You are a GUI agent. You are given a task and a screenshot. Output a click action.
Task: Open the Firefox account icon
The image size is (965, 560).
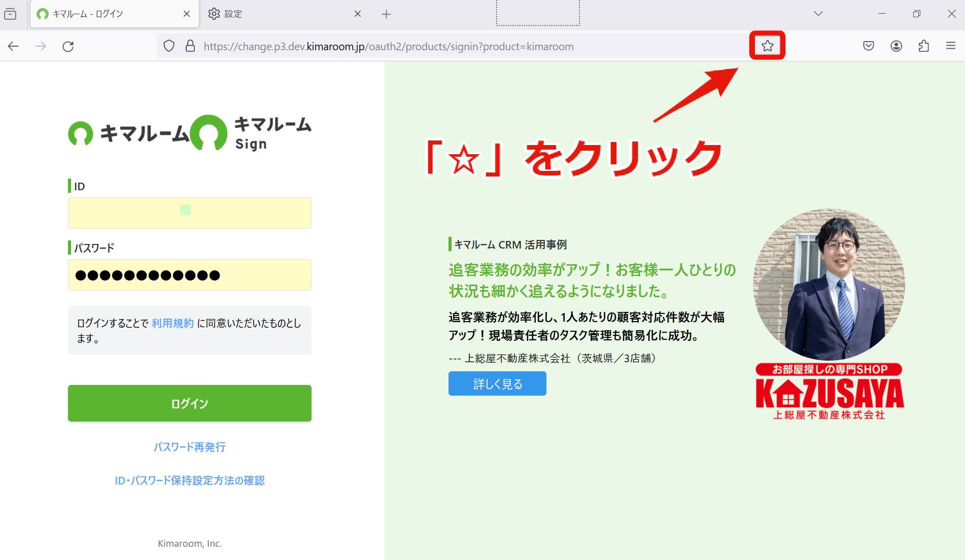click(897, 46)
